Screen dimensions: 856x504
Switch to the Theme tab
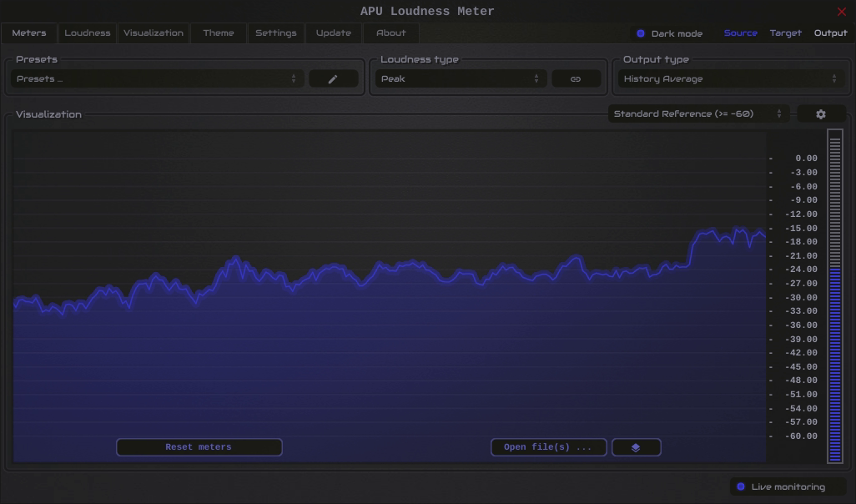tap(219, 33)
